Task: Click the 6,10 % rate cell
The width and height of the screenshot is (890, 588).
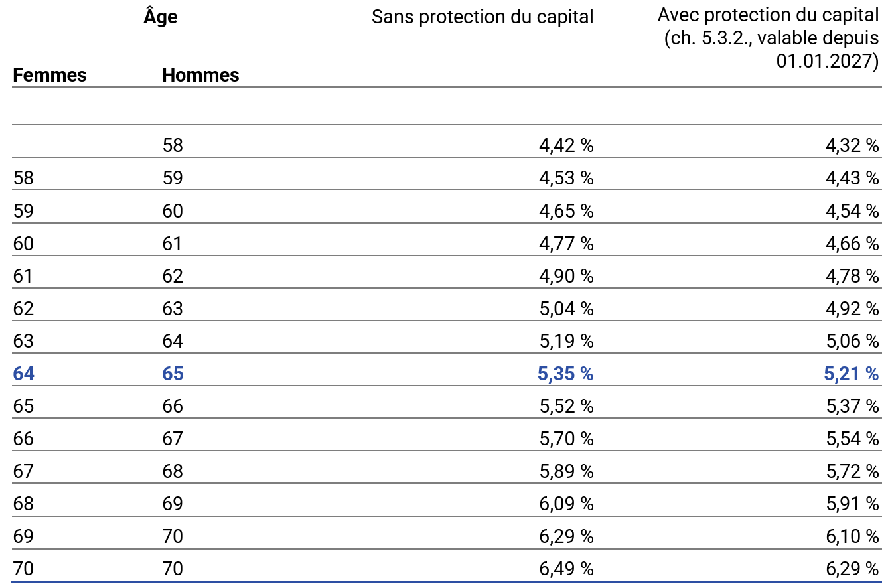Action: click(852, 536)
